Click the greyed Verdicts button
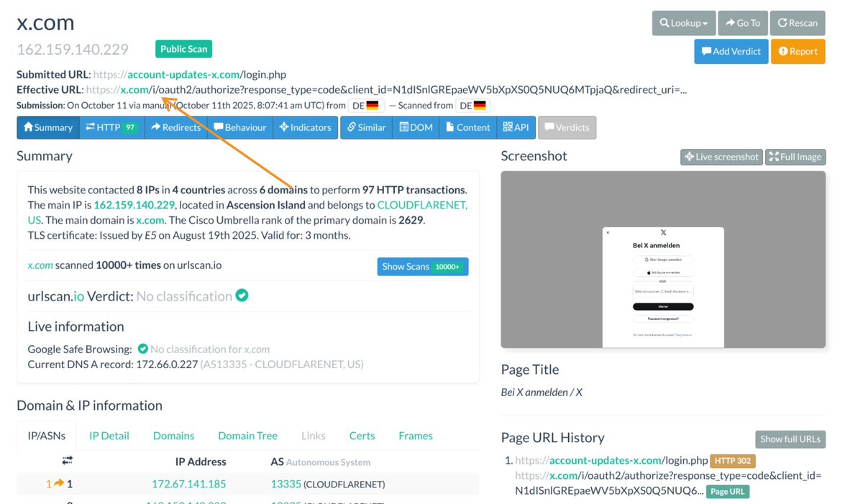The image size is (863, 504). point(567,127)
